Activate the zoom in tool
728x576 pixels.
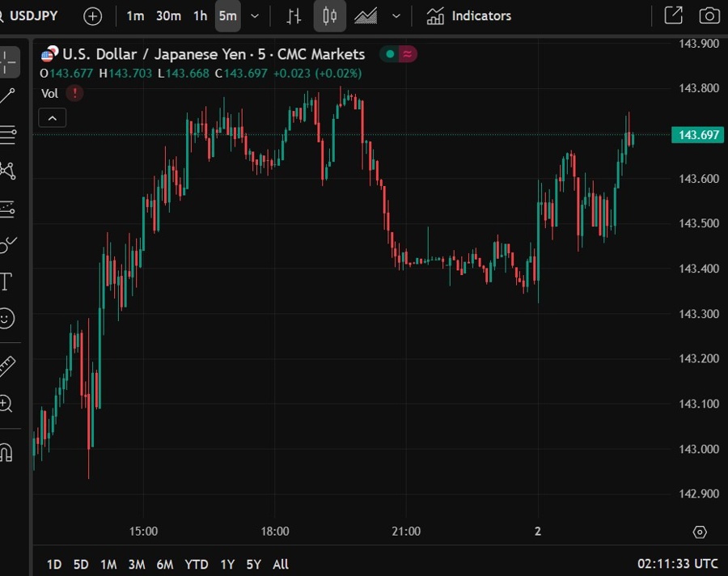tap(6, 404)
